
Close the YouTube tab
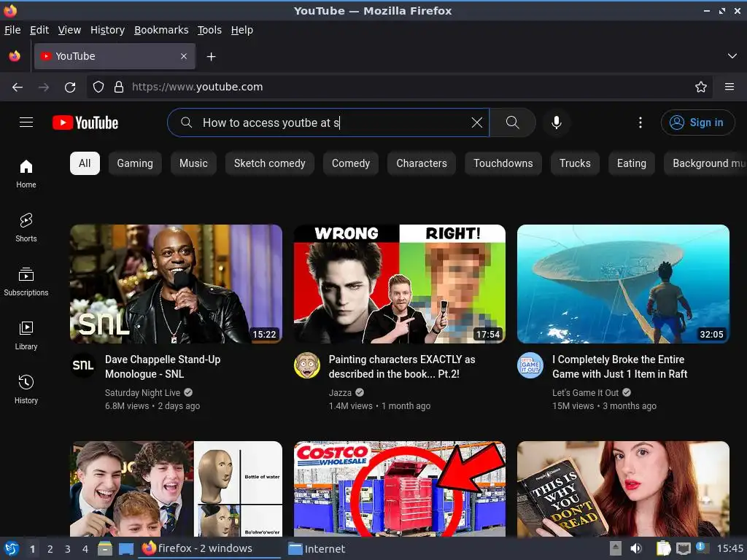[184, 56]
